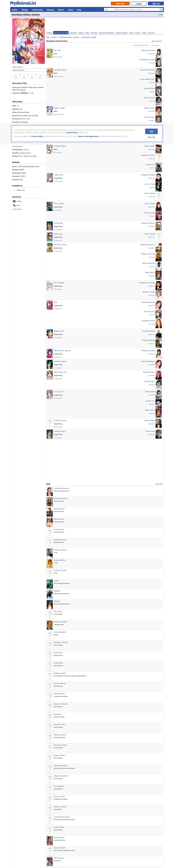Click the Winter 1999 premiered link
The width and height of the screenshot is (174, 868).
26,119
